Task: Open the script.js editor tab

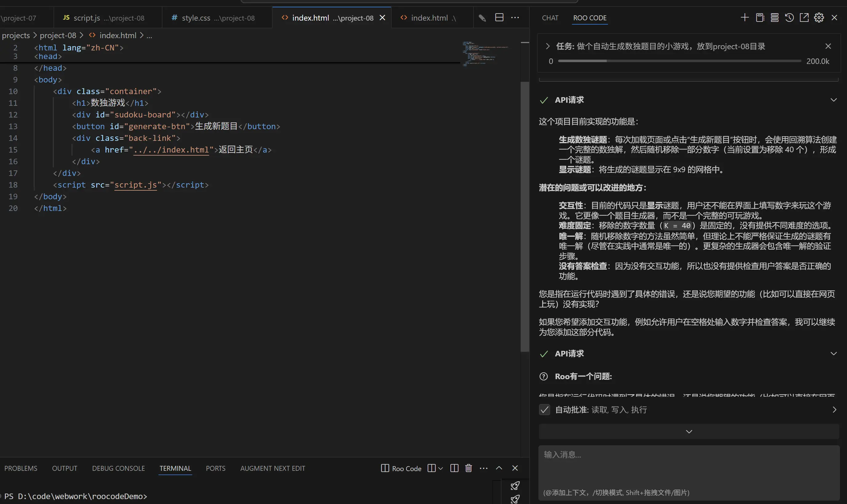Action: [x=108, y=18]
